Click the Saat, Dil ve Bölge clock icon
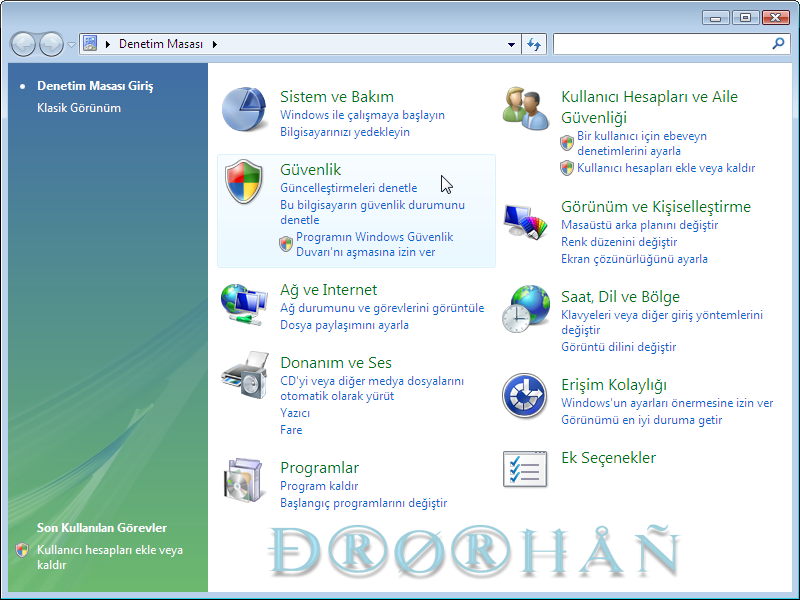 [526, 309]
